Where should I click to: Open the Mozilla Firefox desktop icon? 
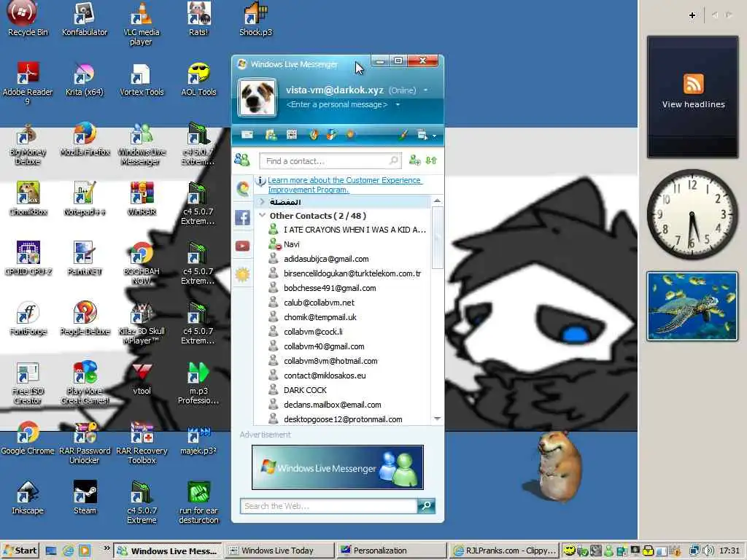pos(85,139)
